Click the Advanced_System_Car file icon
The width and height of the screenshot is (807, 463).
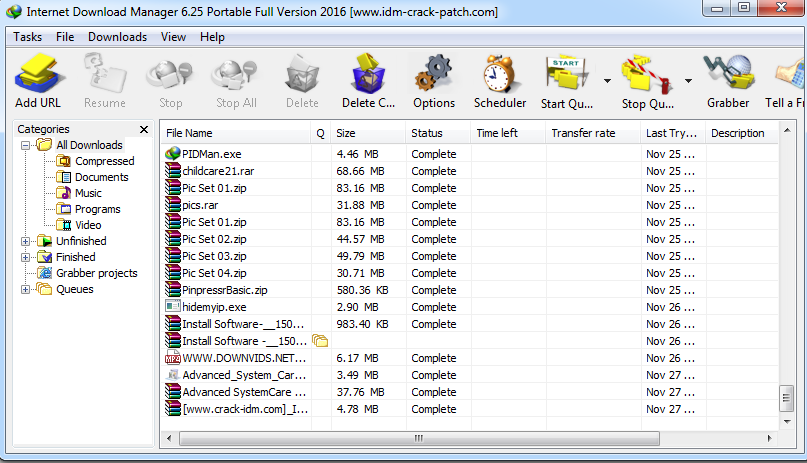tap(173, 375)
